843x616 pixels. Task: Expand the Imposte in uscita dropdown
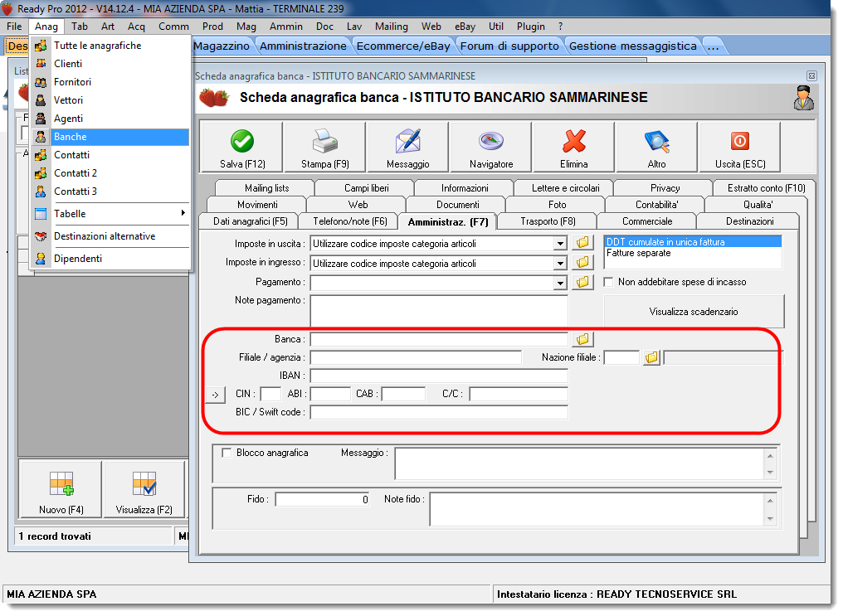(560, 243)
